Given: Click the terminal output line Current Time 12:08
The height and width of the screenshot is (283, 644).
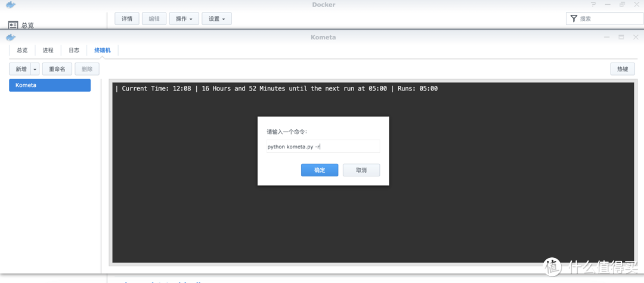Looking at the screenshot, I should click(x=277, y=89).
